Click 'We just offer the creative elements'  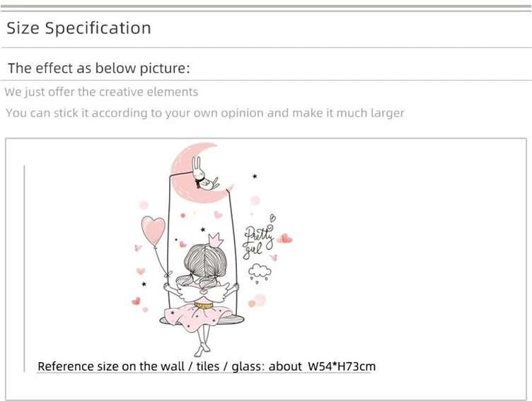pyautogui.click(x=101, y=92)
